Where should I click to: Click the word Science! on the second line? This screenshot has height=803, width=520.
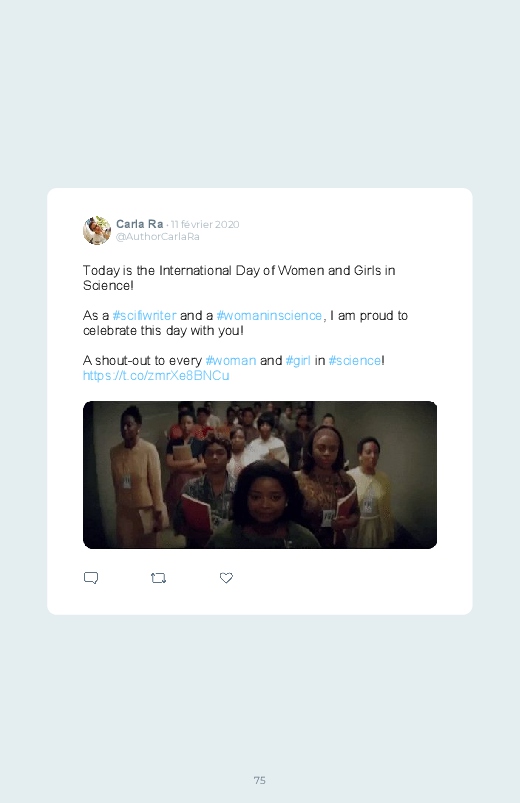108,285
